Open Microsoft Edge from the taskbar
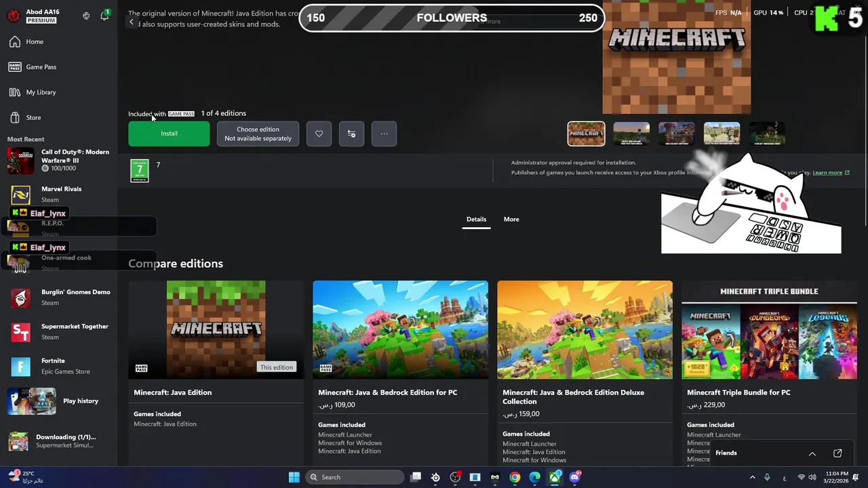This screenshot has height=488, width=868. click(x=534, y=477)
